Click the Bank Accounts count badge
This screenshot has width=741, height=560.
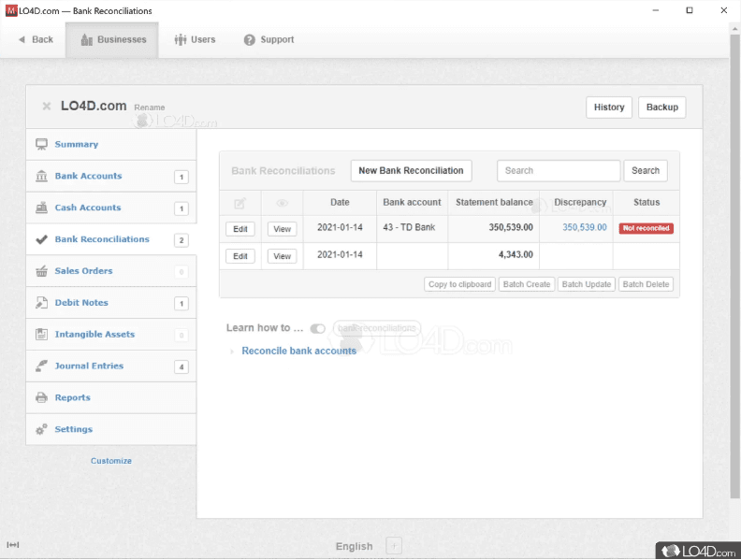tap(182, 177)
